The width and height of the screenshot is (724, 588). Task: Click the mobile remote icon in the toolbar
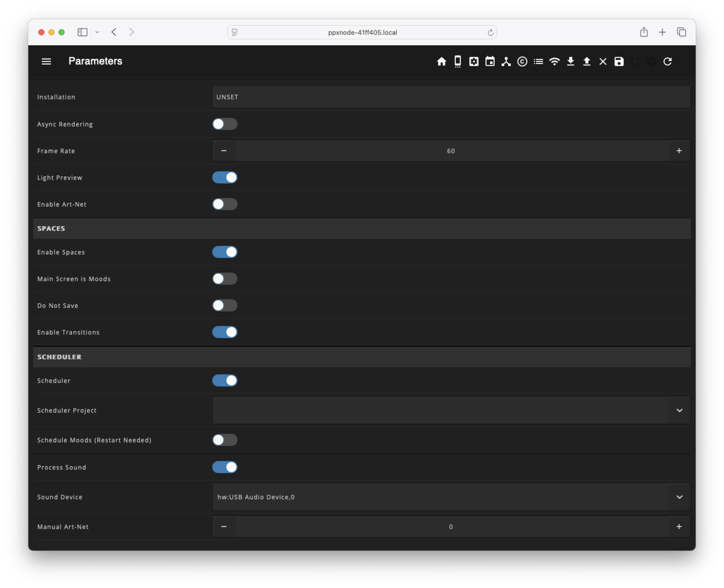[x=458, y=61]
